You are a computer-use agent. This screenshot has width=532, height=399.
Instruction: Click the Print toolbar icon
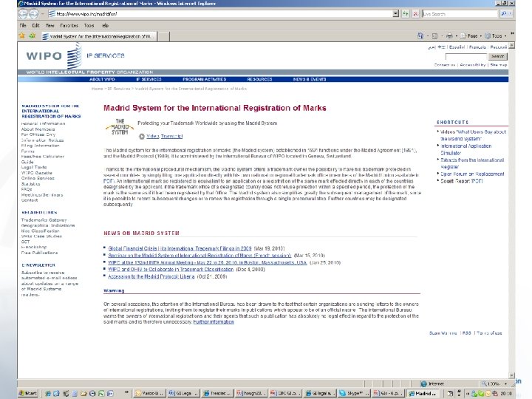(x=449, y=35)
